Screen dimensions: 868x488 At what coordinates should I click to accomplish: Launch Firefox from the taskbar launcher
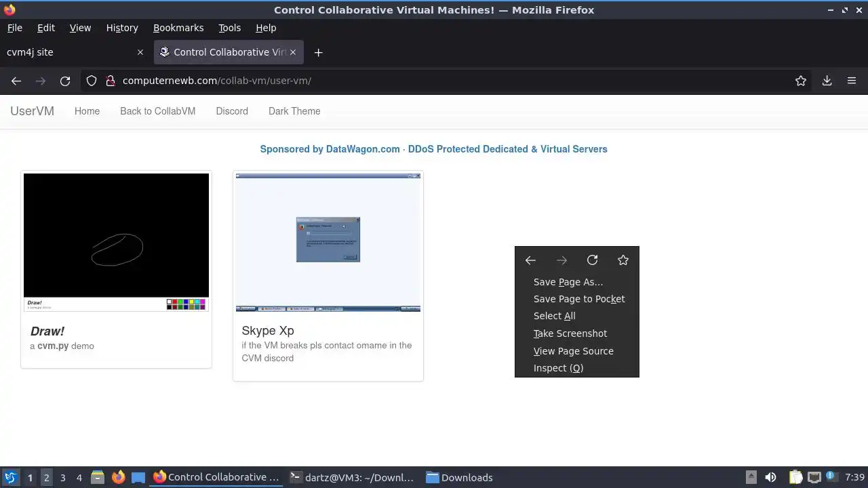[x=118, y=477]
